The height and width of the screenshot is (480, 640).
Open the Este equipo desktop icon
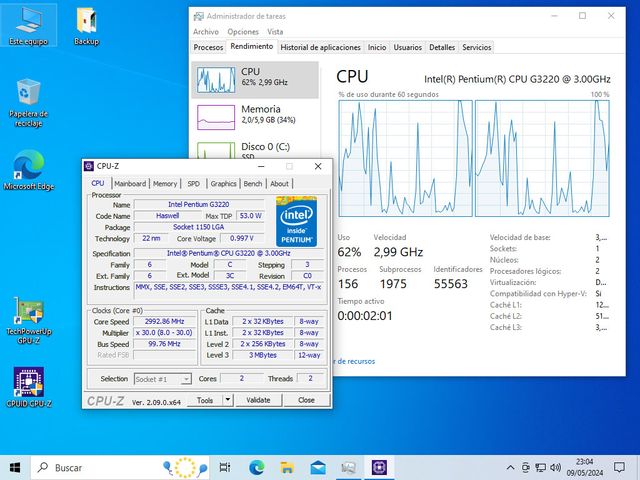[28, 25]
